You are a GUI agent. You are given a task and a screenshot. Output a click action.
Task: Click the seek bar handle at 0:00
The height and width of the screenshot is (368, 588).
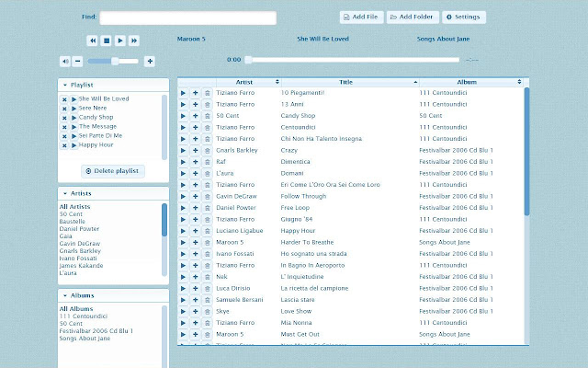tap(248, 60)
